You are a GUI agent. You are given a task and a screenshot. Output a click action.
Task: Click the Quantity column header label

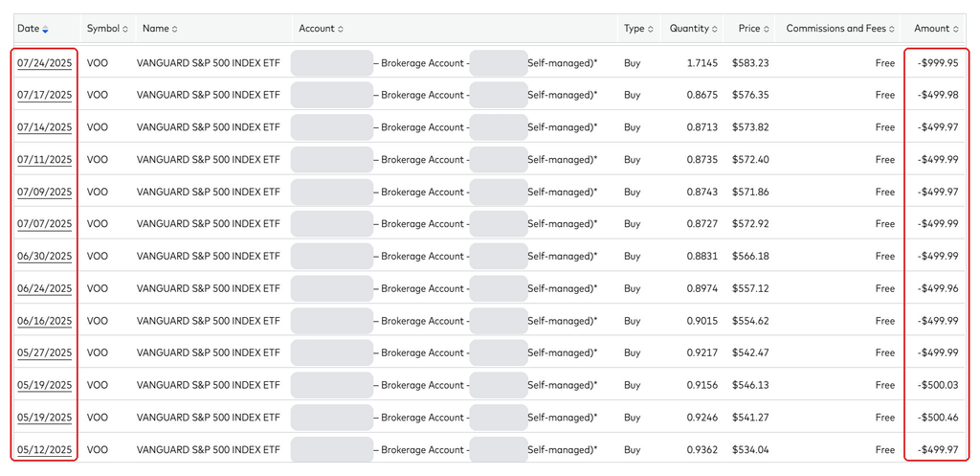point(689,29)
